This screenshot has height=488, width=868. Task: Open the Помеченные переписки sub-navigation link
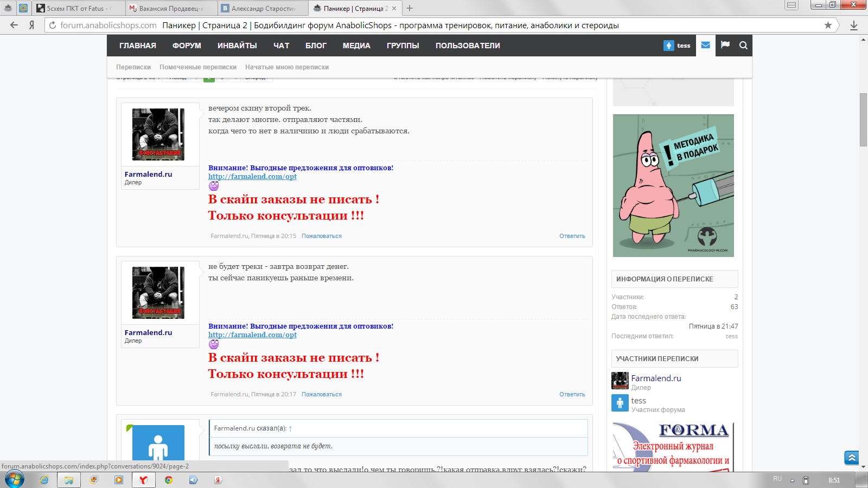point(197,67)
